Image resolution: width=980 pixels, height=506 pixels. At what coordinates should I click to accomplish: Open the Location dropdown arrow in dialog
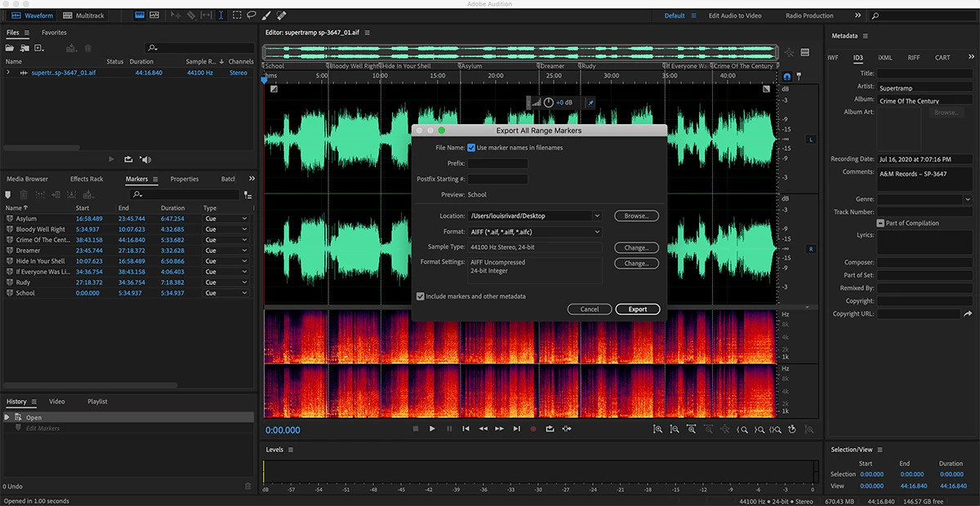pyautogui.click(x=597, y=216)
